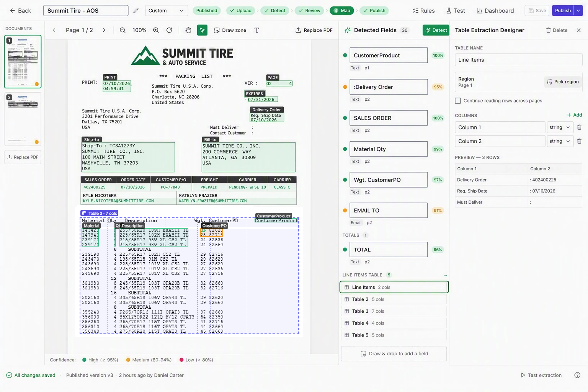Select Table 5 with 5 cols
The width and height of the screenshot is (588, 392).
click(394, 335)
